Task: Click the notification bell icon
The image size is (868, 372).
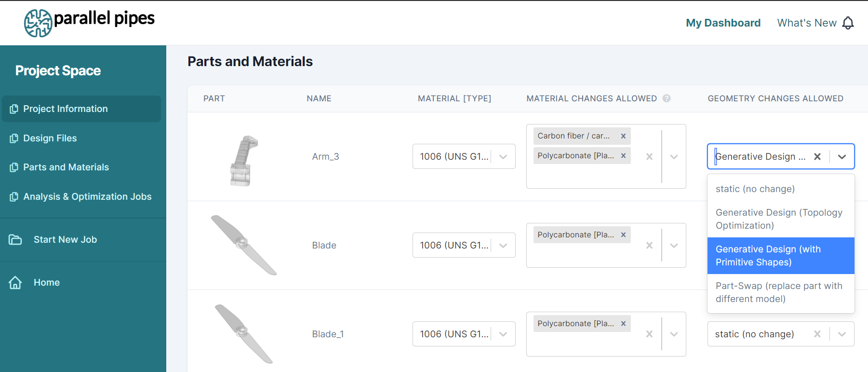Action: 848,23
